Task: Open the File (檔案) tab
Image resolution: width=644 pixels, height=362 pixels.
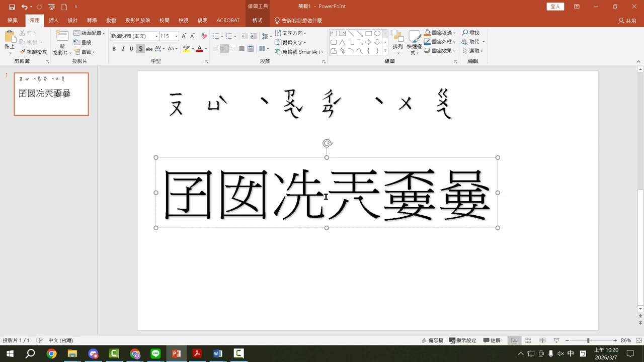Action: pyautogui.click(x=13, y=21)
